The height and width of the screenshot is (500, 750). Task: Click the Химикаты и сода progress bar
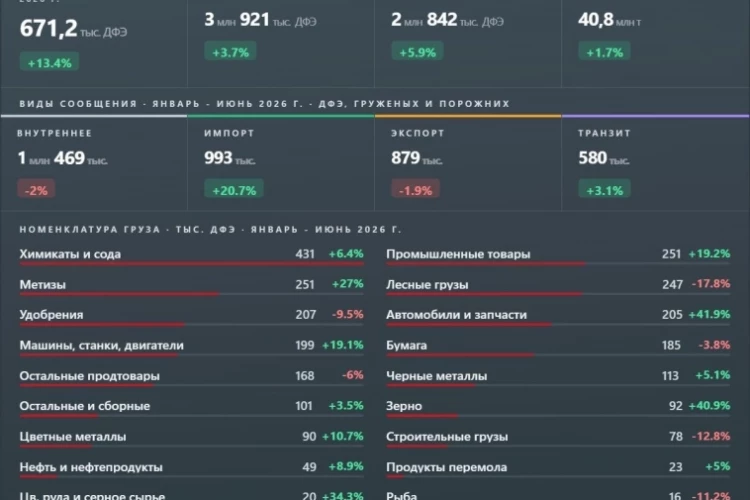pyautogui.click(x=191, y=264)
